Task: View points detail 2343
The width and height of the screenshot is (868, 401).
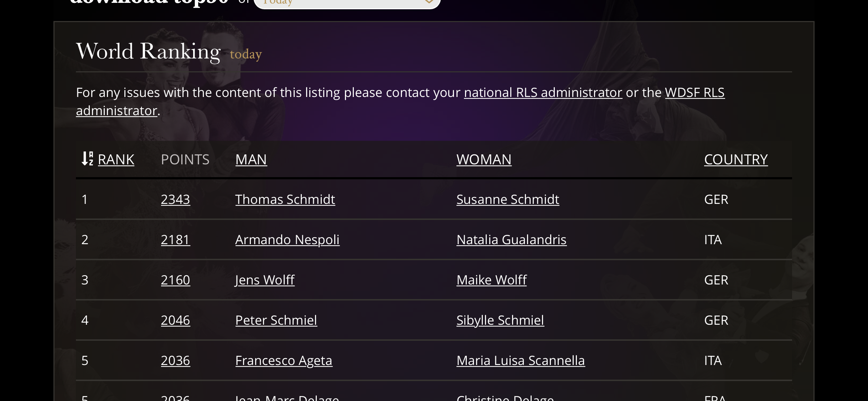Action: tap(175, 199)
